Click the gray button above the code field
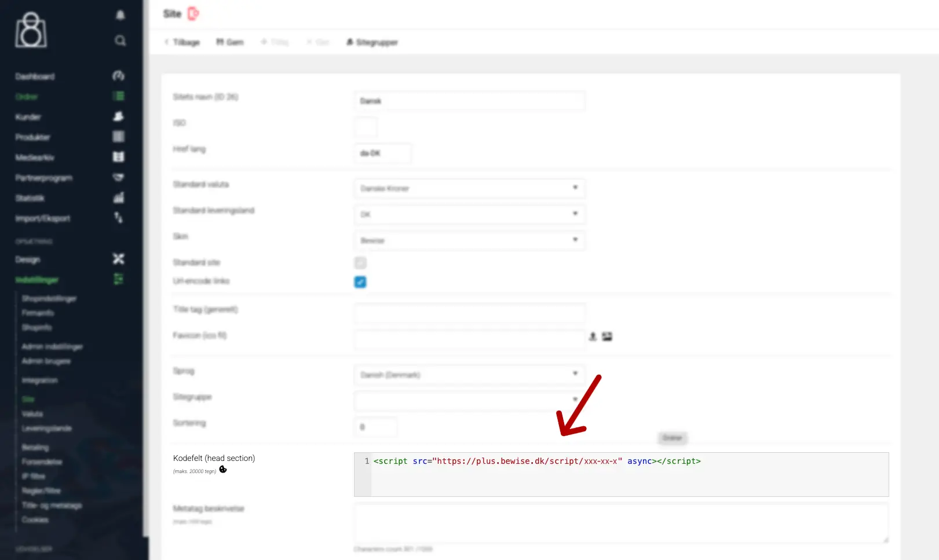Screen dimensions: 939x560 tap(672, 438)
